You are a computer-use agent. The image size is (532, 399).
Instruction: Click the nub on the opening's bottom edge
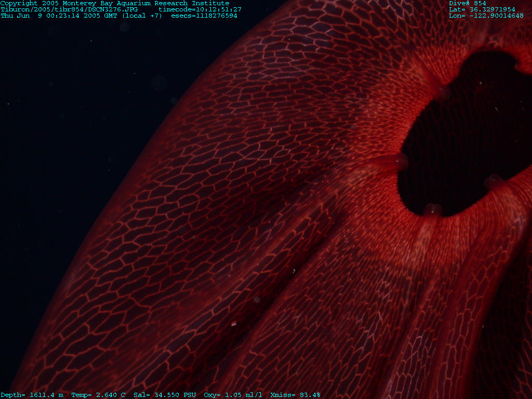(x=432, y=210)
